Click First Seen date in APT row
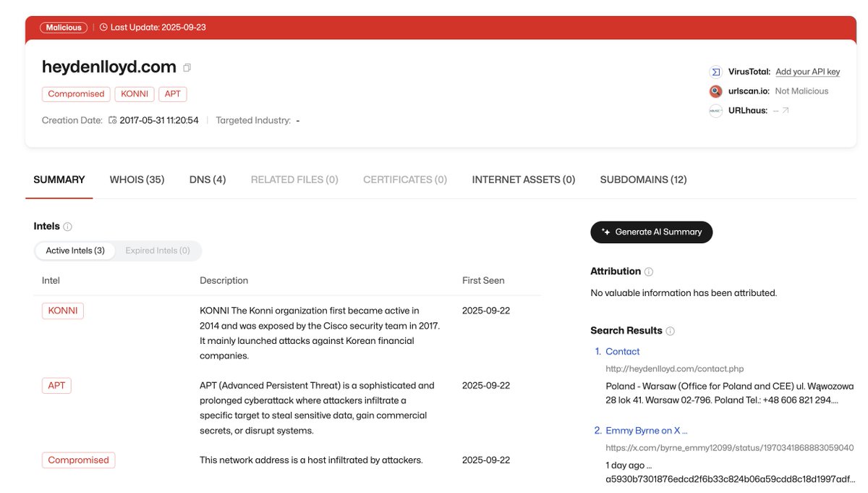This screenshot has width=868, height=493. click(x=486, y=385)
